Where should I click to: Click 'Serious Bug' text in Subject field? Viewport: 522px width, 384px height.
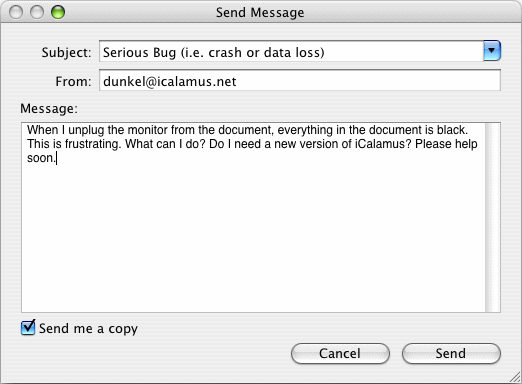139,53
